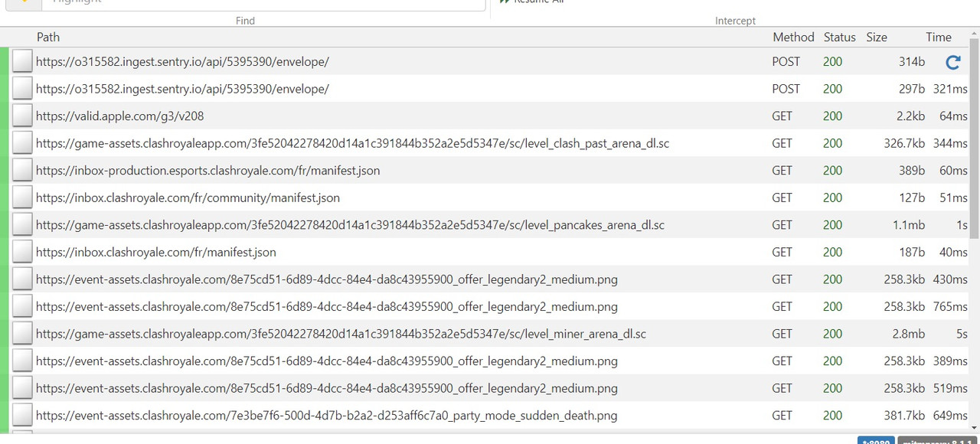Click the 2.2kb size cell
Image resolution: width=980 pixels, height=444 pixels.
[910, 116]
